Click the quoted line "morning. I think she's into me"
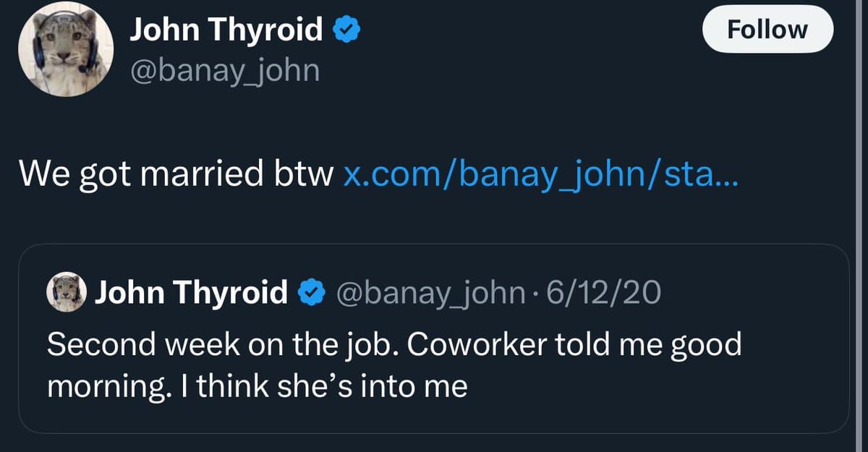The image size is (868, 452). [x=258, y=387]
